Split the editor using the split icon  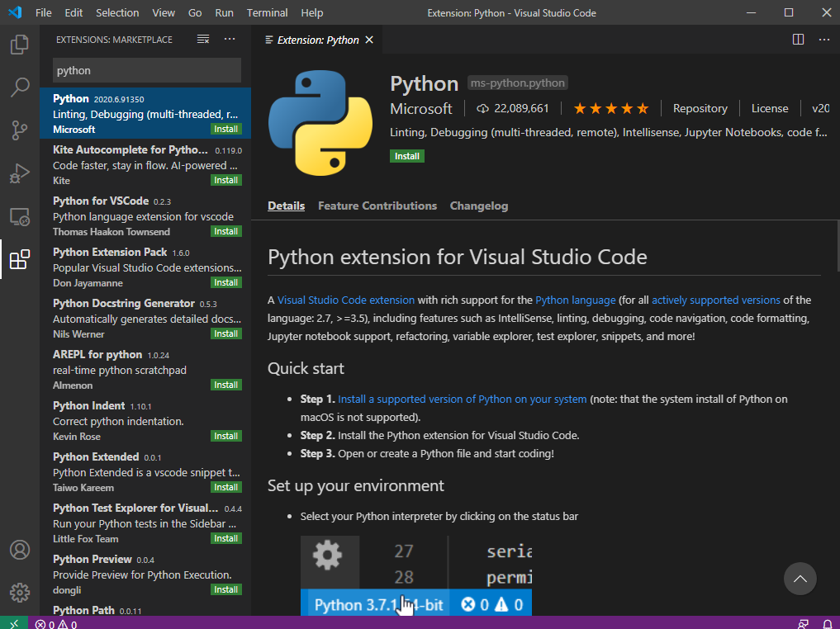coord(798,39)
